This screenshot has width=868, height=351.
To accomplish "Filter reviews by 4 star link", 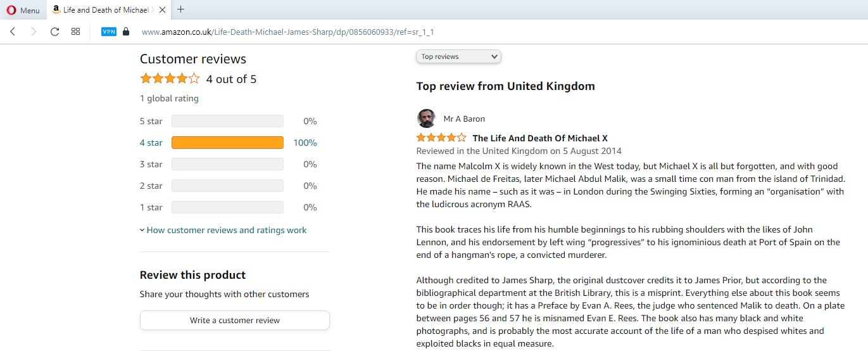I will coord(151,143).
